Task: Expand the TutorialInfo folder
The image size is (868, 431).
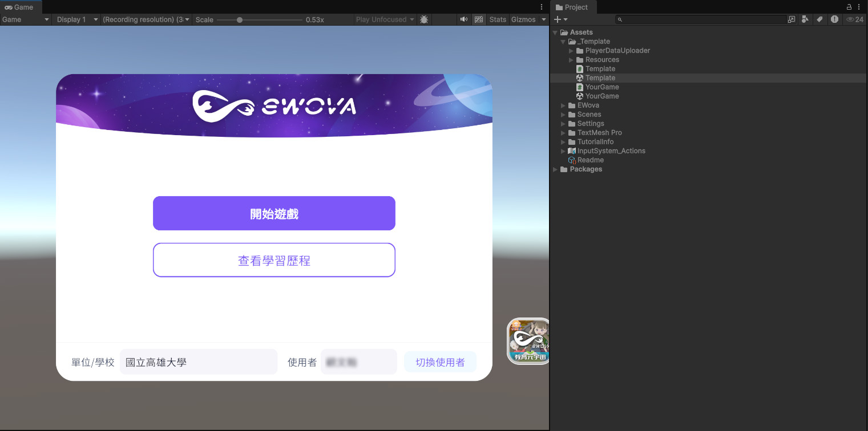Action: coord(563,142)
